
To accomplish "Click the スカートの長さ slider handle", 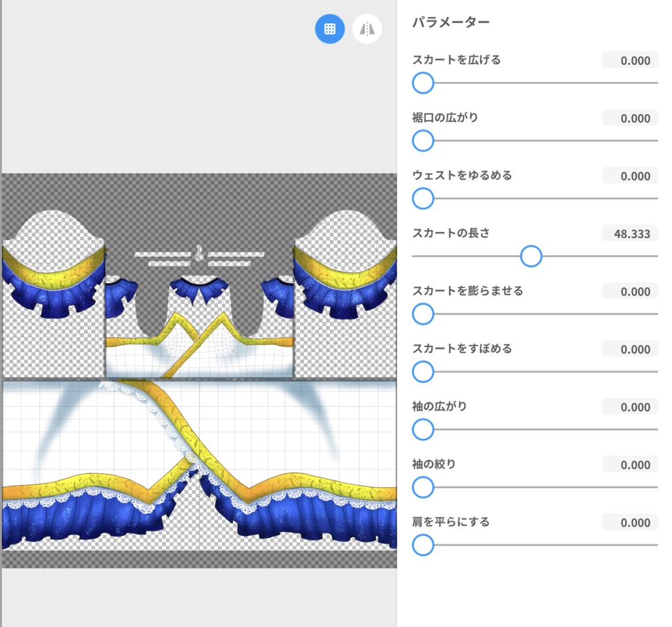I will [531, 256].
